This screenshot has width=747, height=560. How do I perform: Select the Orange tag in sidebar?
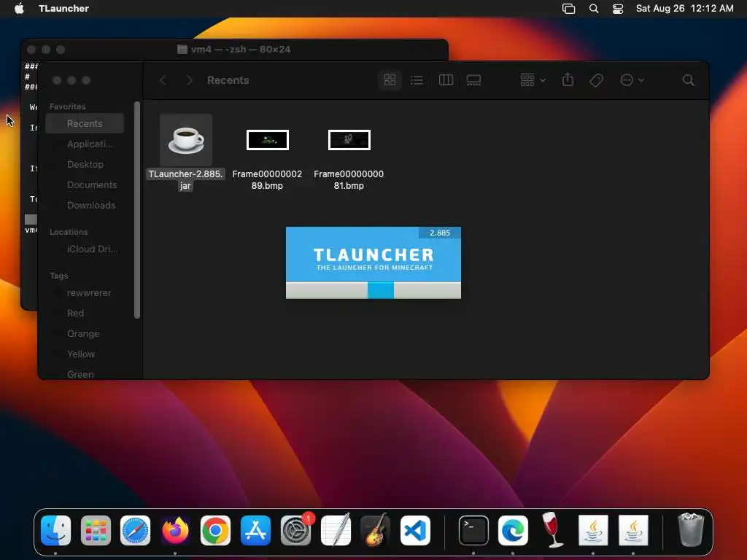pyautogui.click(x=85, y=334)
